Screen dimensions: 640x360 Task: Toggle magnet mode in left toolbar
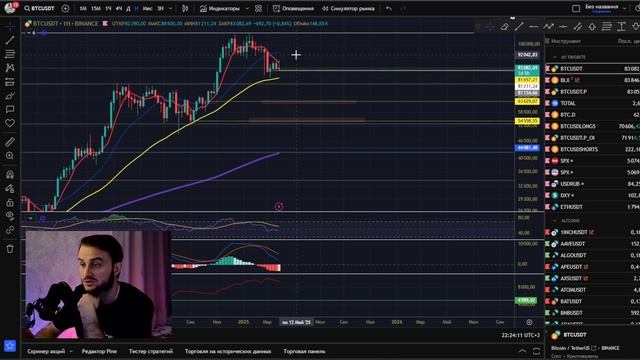click(10, 174)
